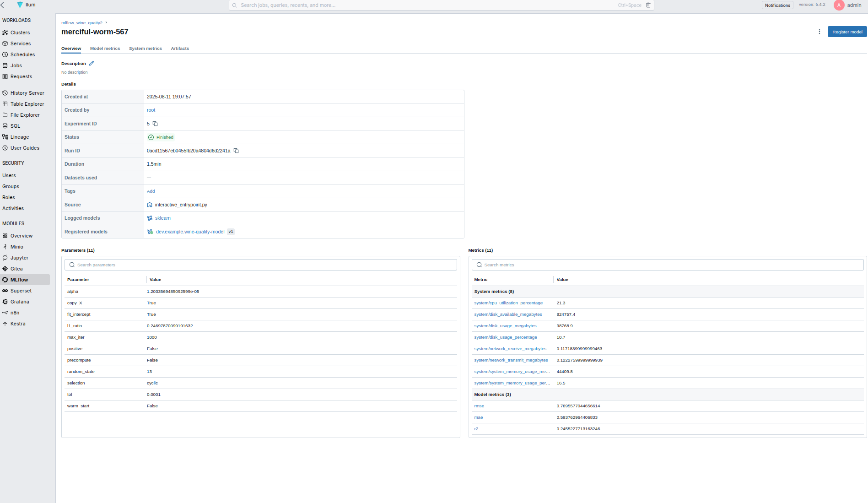This screenshot has height=503, width=868.
Task: Open the n8n module
Action: coord(14,313)
